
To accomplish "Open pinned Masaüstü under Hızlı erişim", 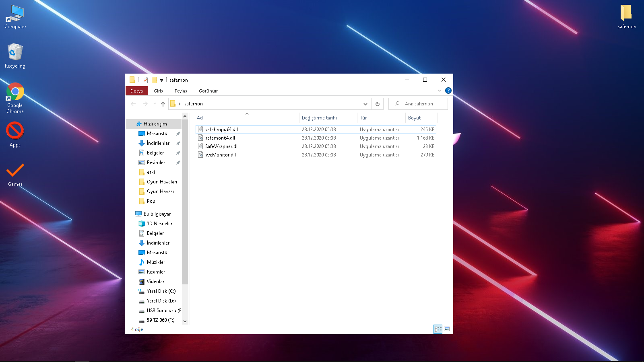I will tap(157, 134).
